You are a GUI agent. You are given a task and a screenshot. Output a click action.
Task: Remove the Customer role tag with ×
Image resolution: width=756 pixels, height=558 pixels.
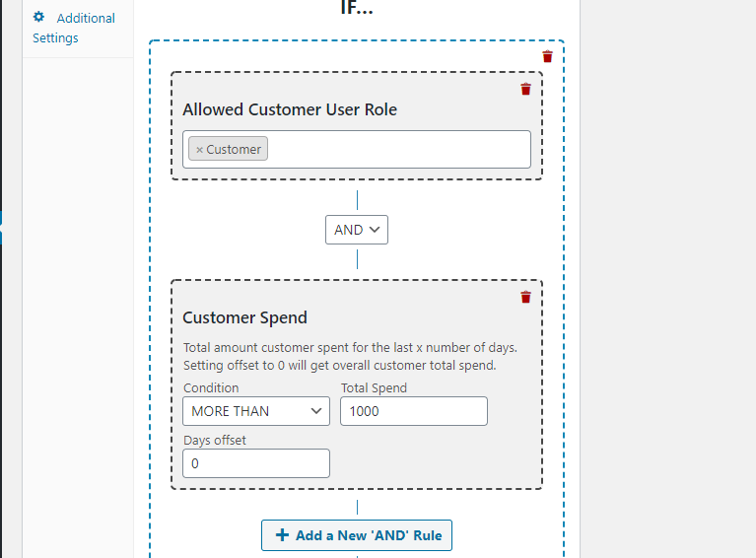[x=199, y=150]
